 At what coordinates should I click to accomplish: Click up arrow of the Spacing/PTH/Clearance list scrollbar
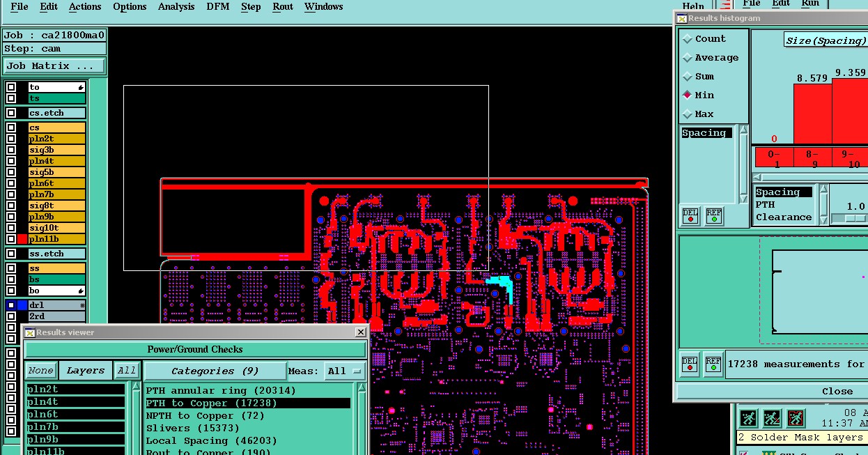point(823,189)
